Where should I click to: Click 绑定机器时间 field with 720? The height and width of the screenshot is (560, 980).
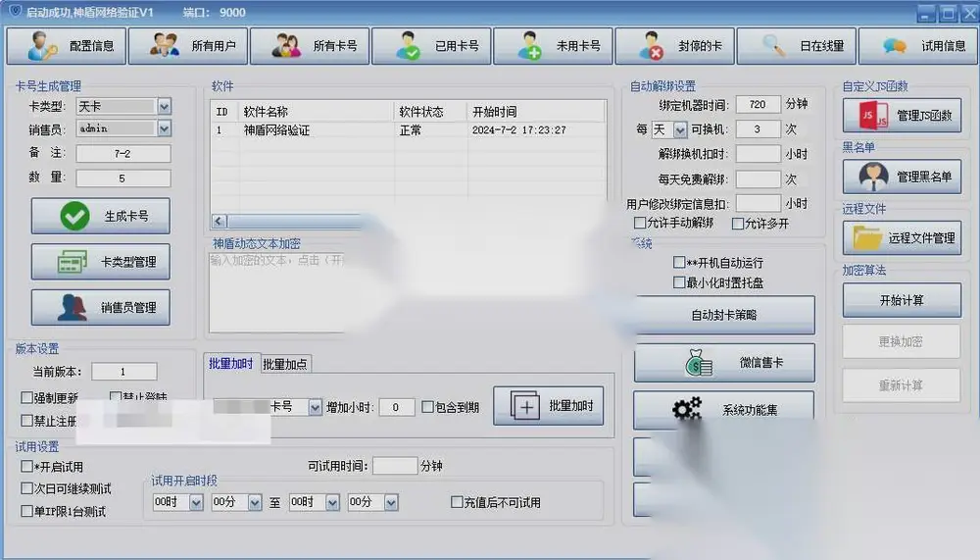click(759, 104)
